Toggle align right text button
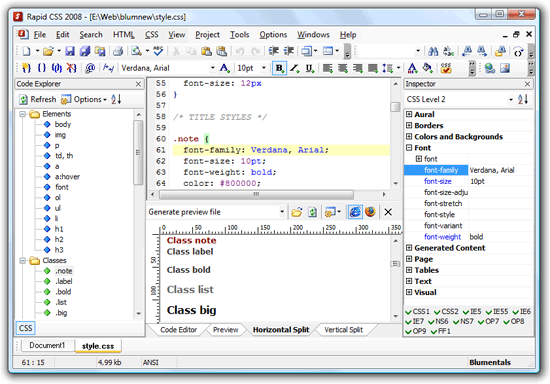 pos(358,68)
